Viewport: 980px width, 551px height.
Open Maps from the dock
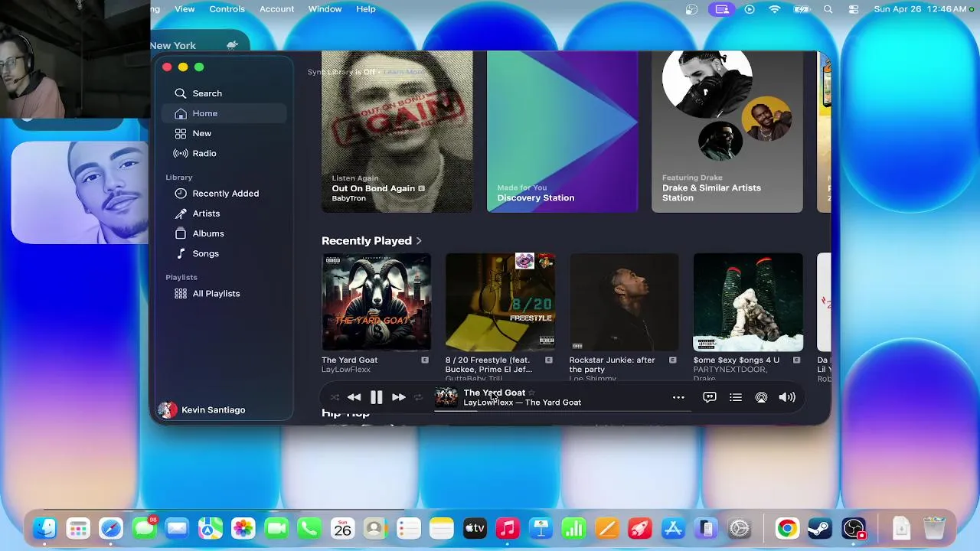coord(210,529)
